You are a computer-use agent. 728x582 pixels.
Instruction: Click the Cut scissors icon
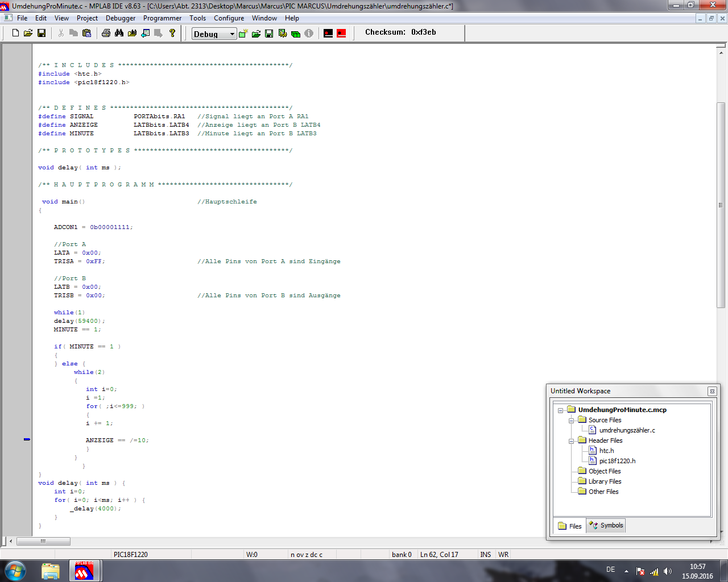tap(61, 33)
